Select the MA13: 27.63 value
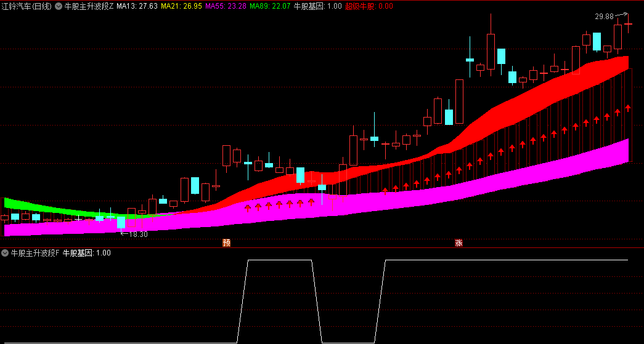644x344 pixels. click(x=137, y=6)
